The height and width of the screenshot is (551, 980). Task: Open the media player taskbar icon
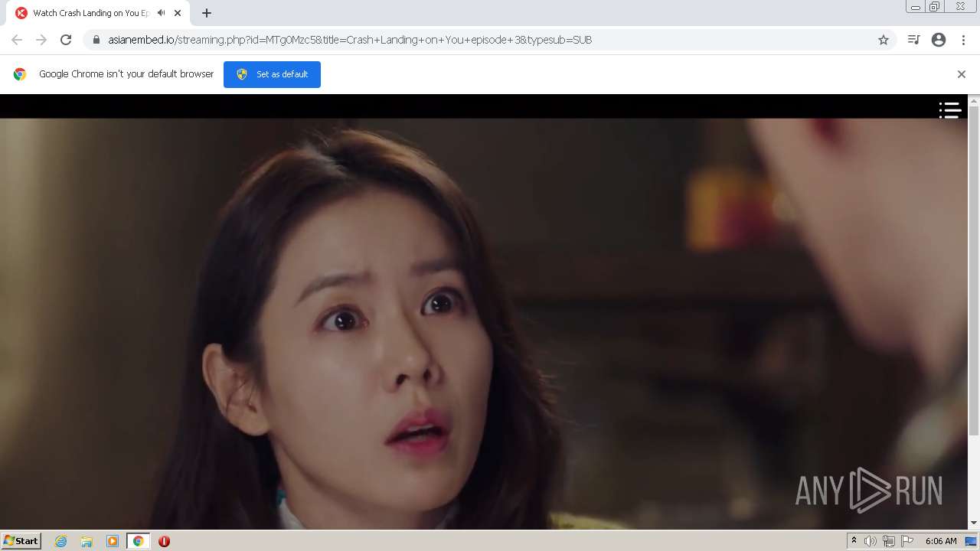click(113, 541)
